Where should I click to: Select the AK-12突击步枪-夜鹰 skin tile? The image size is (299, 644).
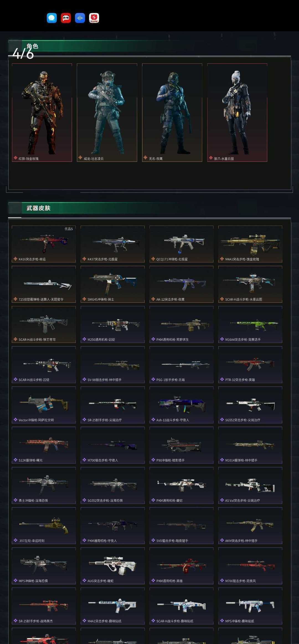pos(181,284)
